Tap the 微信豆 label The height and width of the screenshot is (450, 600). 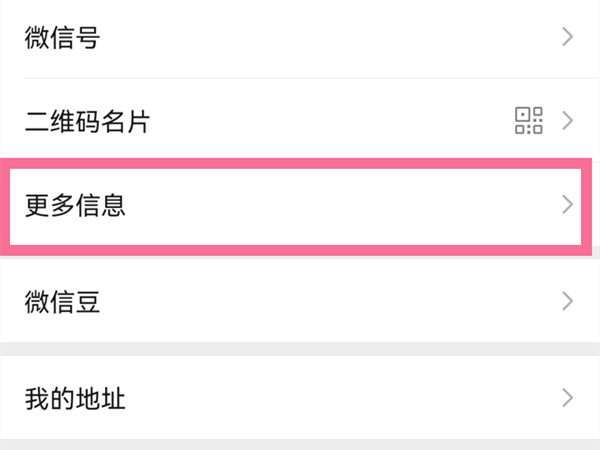click(x=62, y=302)
